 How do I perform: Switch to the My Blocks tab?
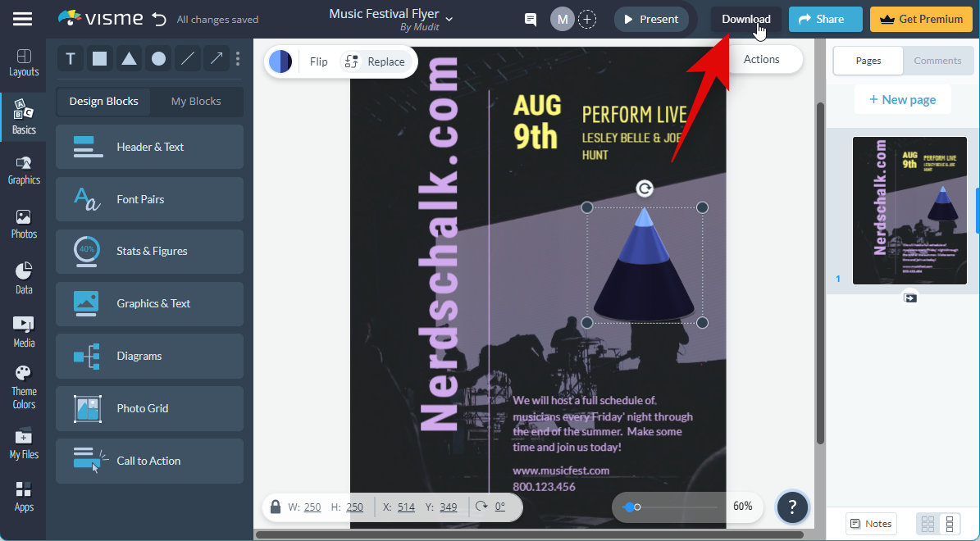point(196,101)
